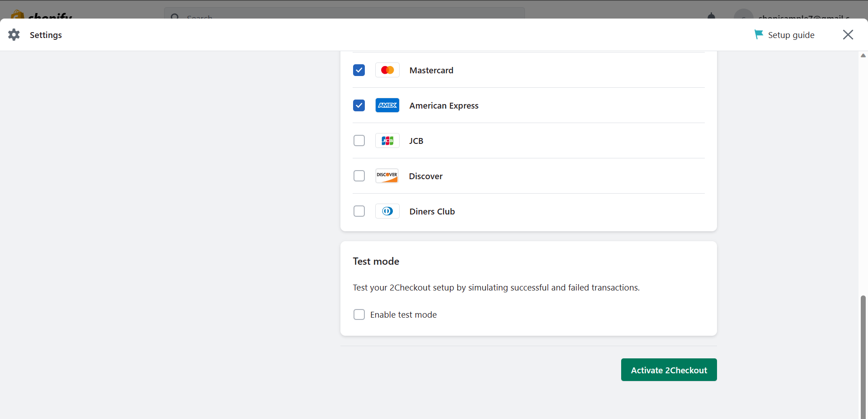Click the Discover label
This screenshot has height=419, width=868.
click(426, 176)
